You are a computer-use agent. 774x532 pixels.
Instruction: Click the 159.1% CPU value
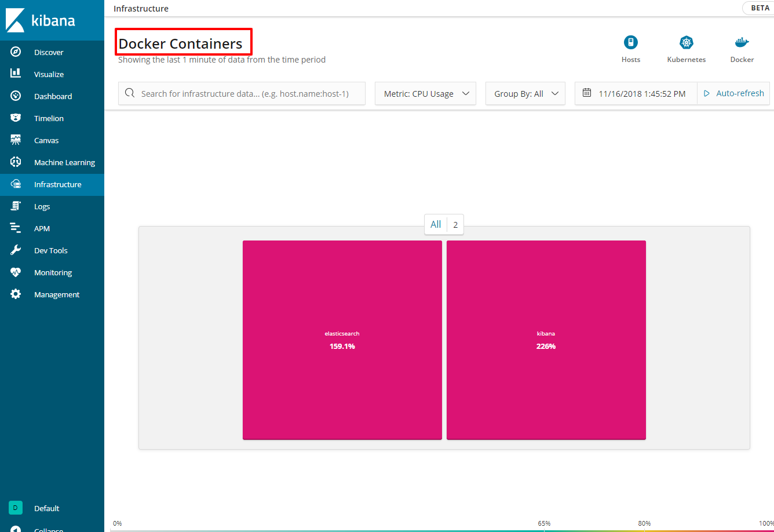[x=342, y=347]
